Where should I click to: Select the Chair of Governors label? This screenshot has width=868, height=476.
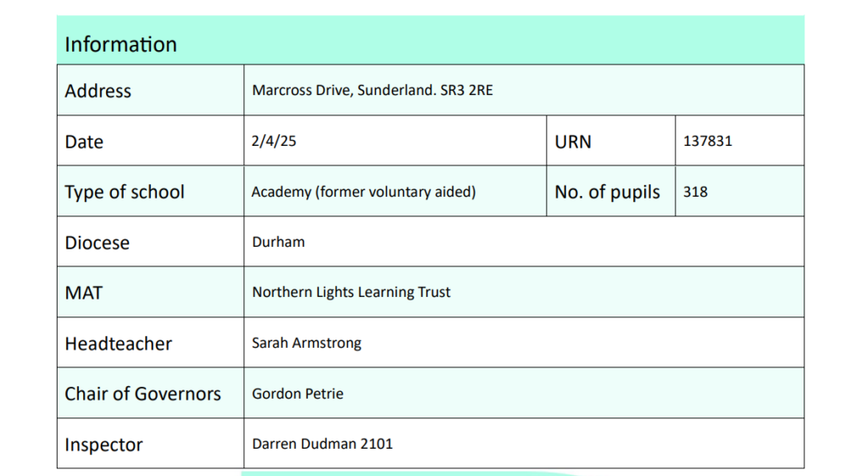[142, 394]
